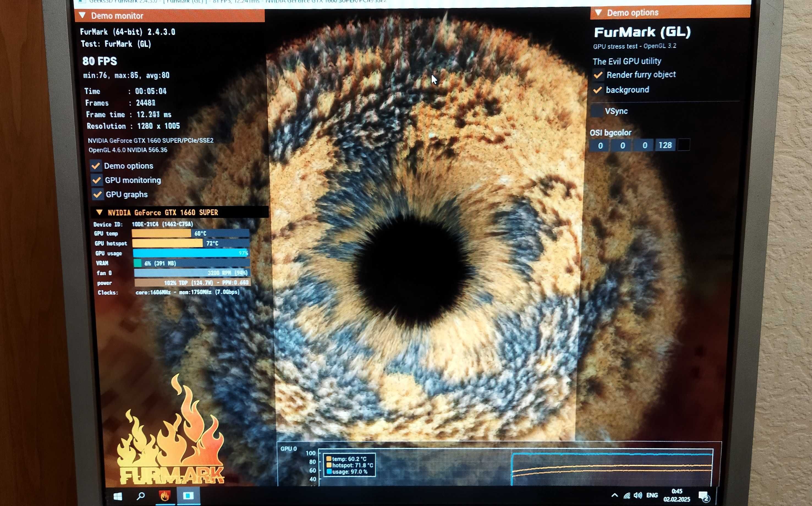Click the FurMark flame taskbar icon

click(164, 496)
